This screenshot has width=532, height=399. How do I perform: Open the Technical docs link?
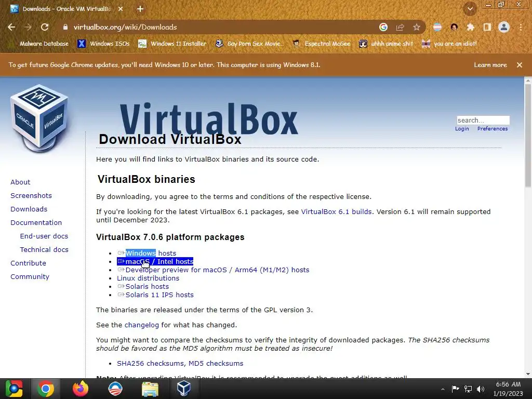click(44, 250)
